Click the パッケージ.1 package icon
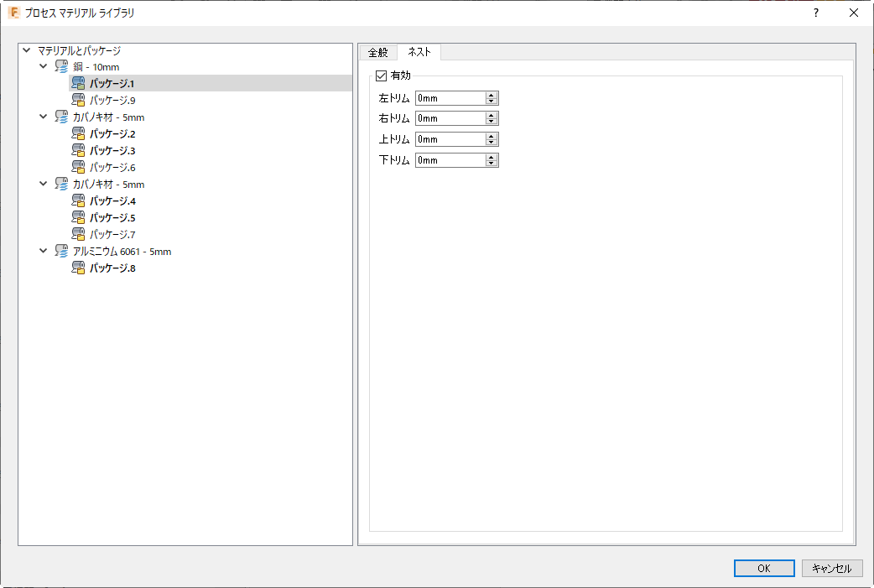Screen dimensions: 874x588 pyautogui.click(x=78, y=84)
